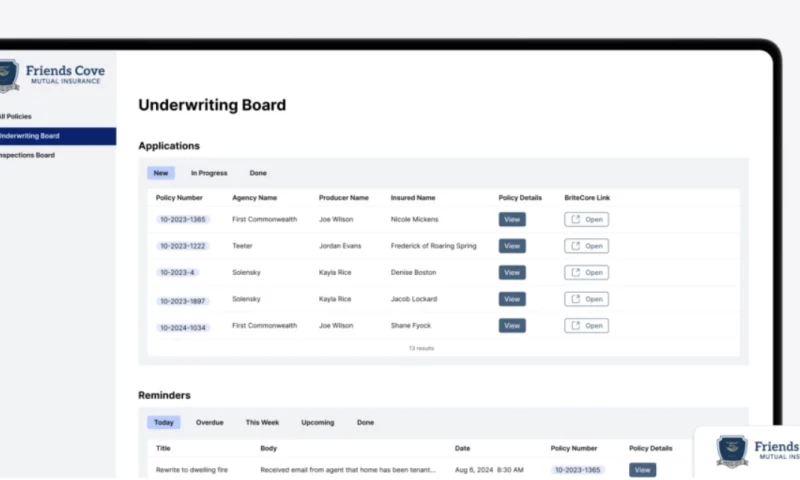The width and height of the screenshot is (800, 480).
Task: Click the Date column header in Reminders
Action: (x=462, y=448)
